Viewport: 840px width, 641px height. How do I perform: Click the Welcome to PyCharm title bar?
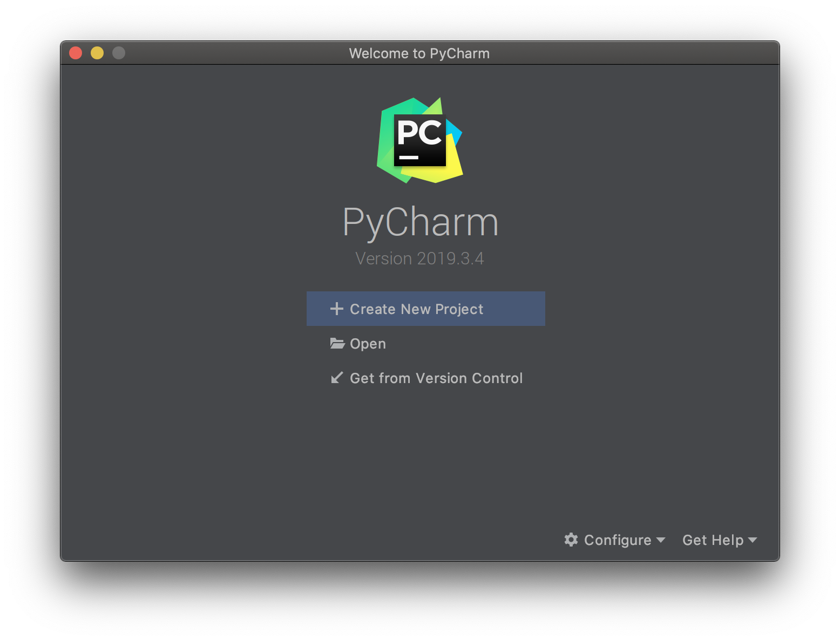419,53
